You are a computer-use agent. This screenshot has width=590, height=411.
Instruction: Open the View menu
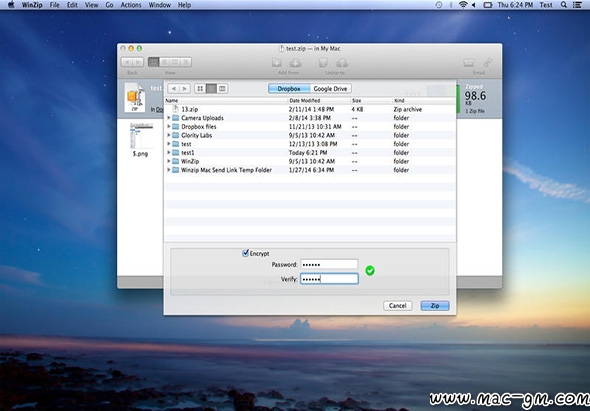click(91, 5)
